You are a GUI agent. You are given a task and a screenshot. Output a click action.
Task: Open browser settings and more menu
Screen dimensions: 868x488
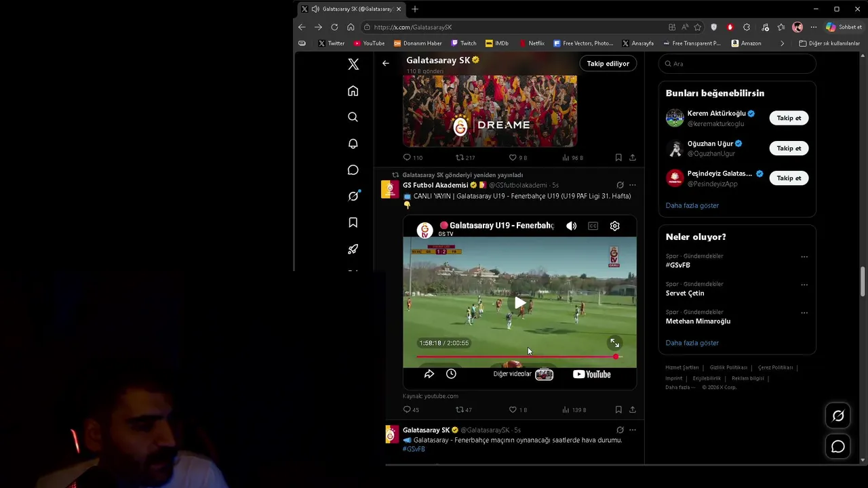[x=814, y=27]
